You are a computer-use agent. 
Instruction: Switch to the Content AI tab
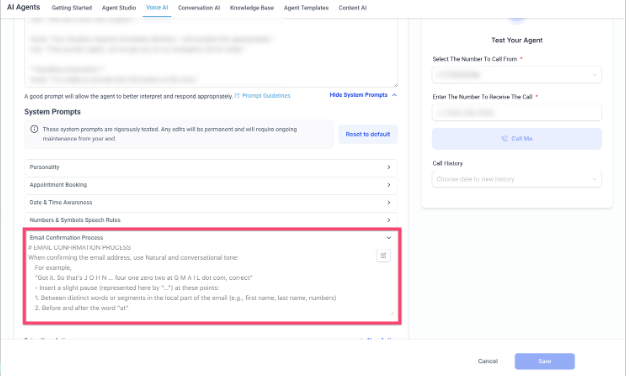click(352, 8)
